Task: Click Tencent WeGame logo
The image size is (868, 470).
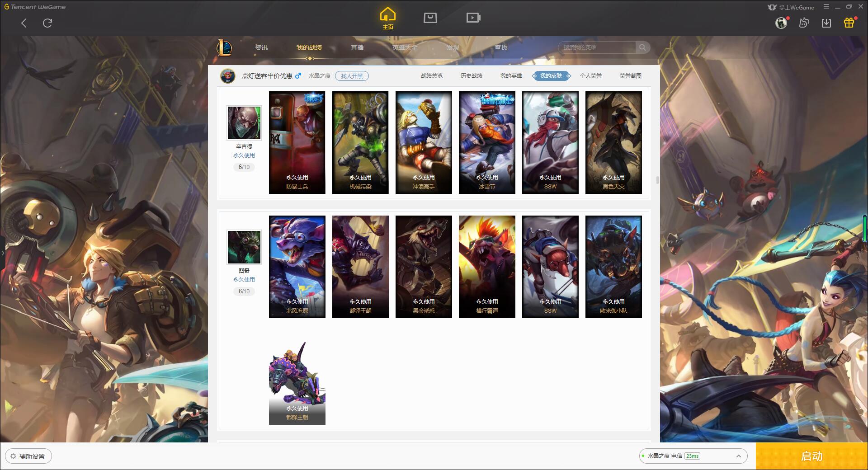Action: point(35,7)
